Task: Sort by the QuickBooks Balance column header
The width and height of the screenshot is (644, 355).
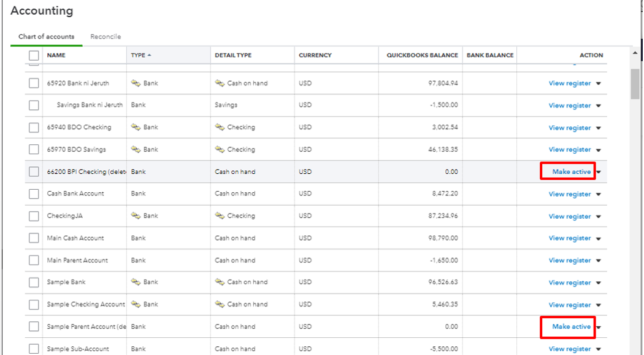Action: 422,55
